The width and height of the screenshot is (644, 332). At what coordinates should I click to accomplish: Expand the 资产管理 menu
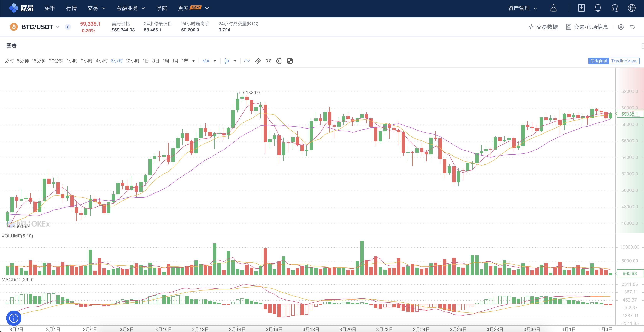tap(522, 8)
